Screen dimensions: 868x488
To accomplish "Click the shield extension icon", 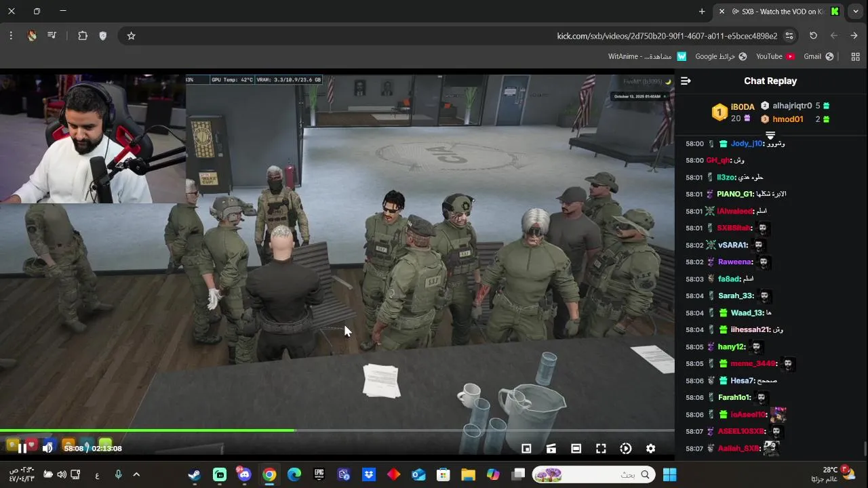I will tap(103, 36).
